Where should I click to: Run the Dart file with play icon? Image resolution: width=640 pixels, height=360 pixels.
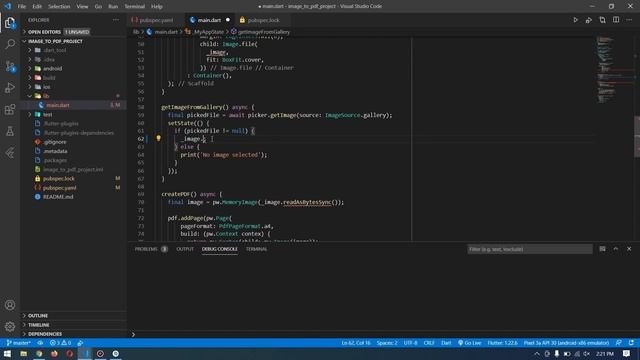point(576,20)
